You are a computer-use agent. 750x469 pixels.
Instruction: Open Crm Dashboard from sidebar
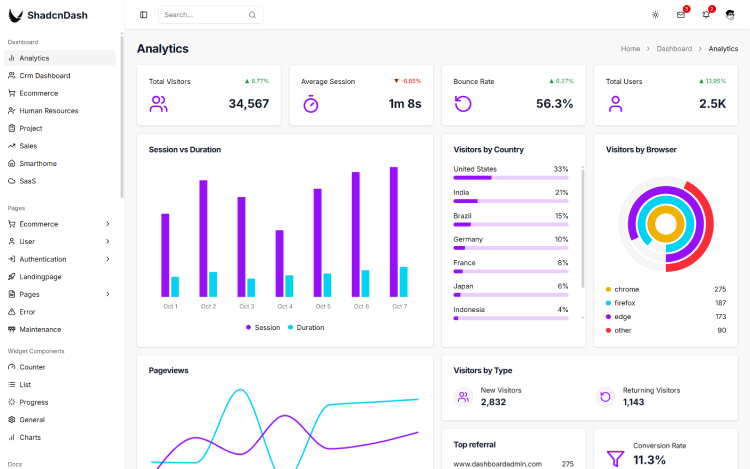pos(45,75)
